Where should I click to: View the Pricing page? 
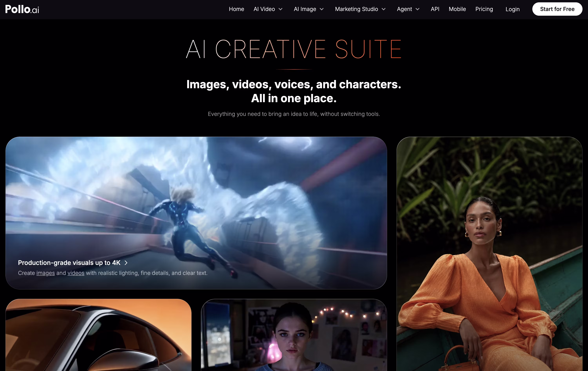pos(484,9)
